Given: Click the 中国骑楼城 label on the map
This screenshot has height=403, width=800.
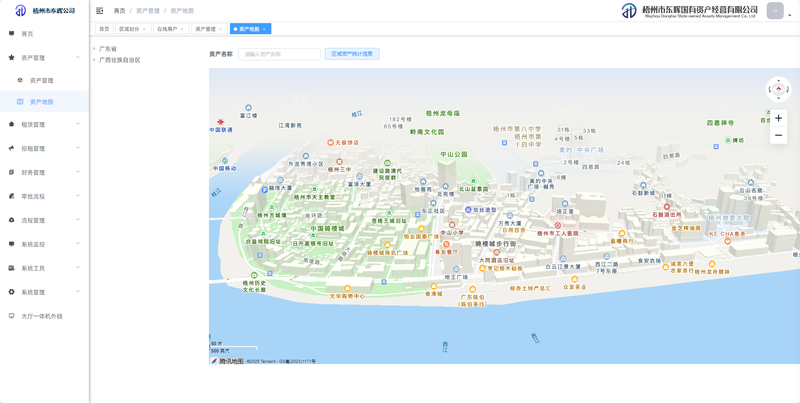Looking at the screenshot, I should pyautogui.click(x=327, y=229).
